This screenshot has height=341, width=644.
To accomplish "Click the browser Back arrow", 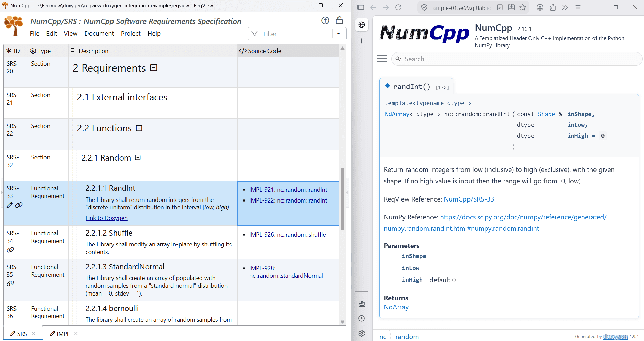I will [x=373, y=7].
